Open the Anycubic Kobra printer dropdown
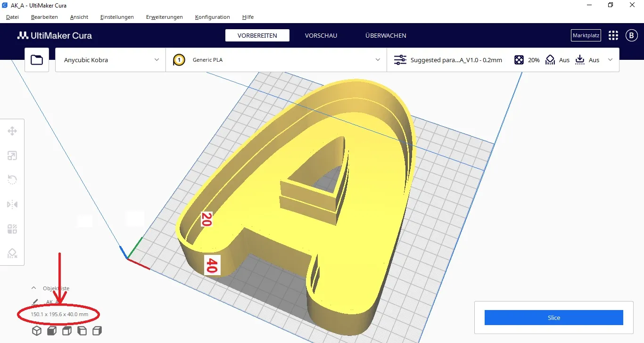Image resolution: width=644 pixels, height=343 pixels. 111,60
